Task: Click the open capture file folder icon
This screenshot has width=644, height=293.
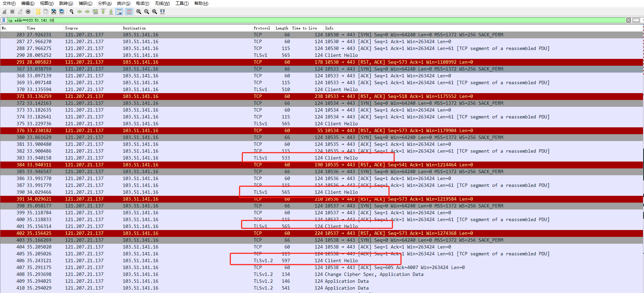Action: coord(38,12)
